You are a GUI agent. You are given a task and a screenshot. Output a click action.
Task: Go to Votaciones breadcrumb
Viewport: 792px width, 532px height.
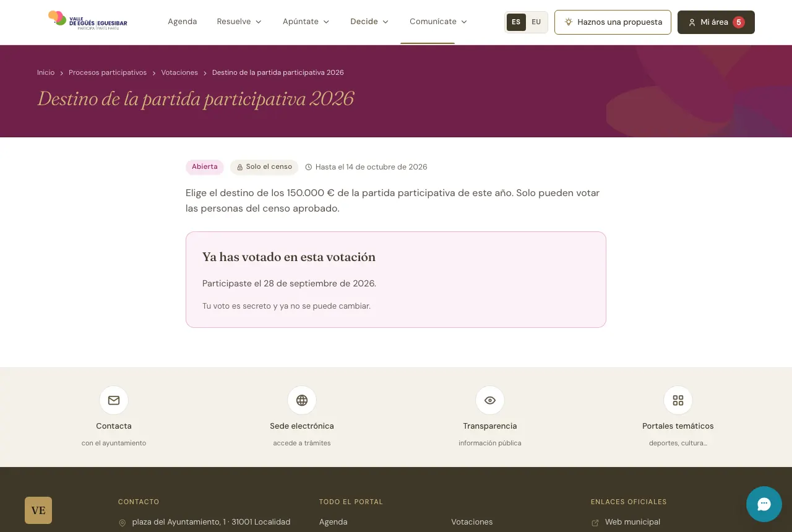coord(179,72)
